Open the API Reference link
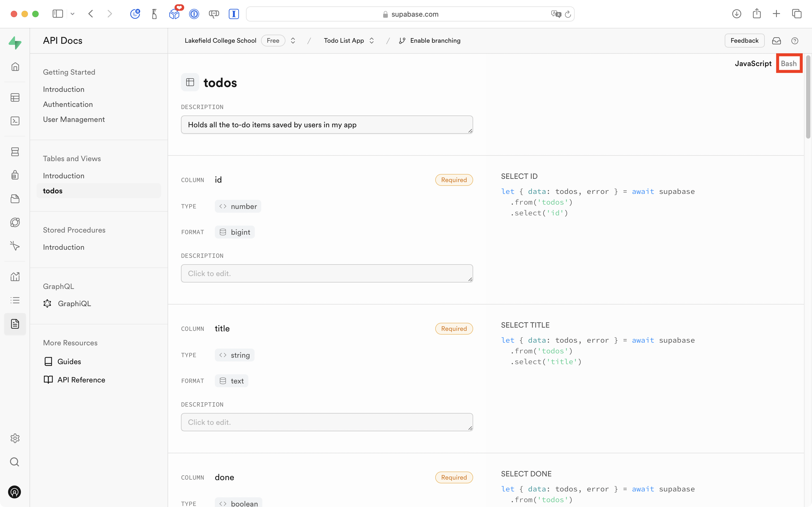The height and width of the screenshot is (507, 812). point(81,380)
